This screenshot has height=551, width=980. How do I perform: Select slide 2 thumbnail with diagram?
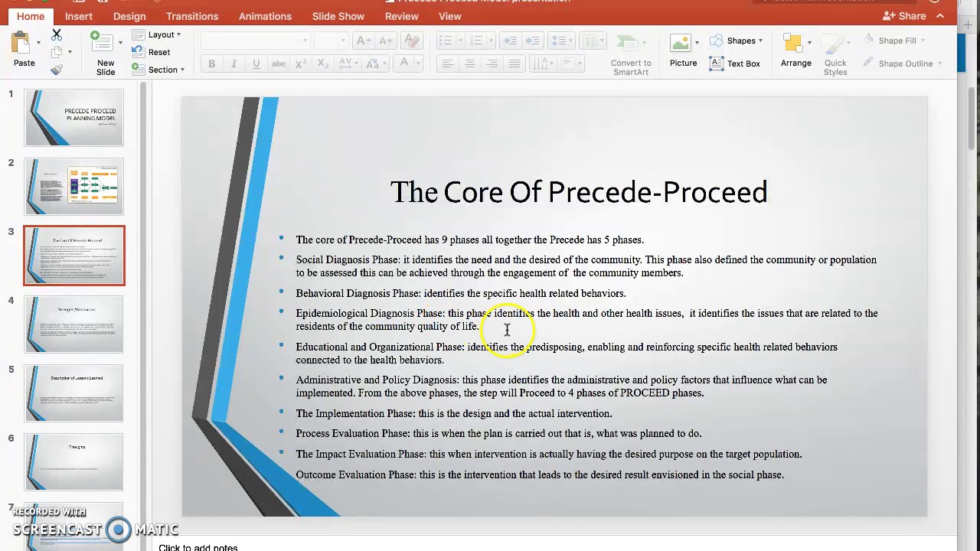pyautogui.click(x=74, y=187)
